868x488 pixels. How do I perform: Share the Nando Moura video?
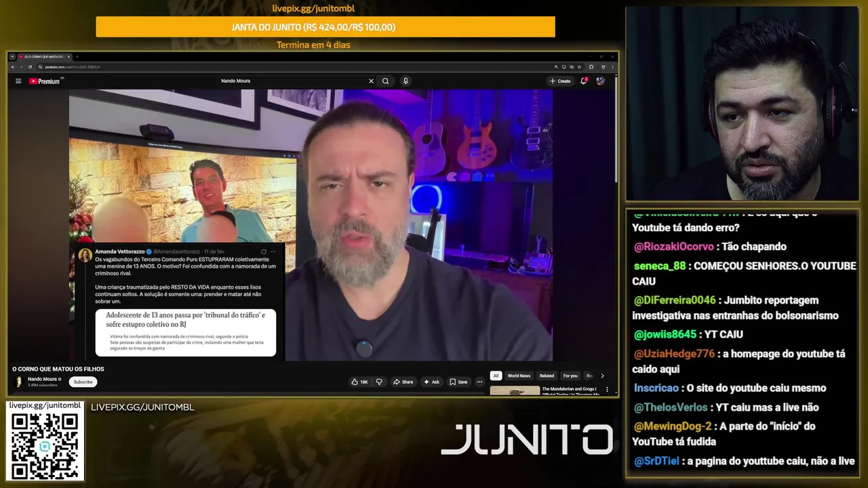pos(403,382)
